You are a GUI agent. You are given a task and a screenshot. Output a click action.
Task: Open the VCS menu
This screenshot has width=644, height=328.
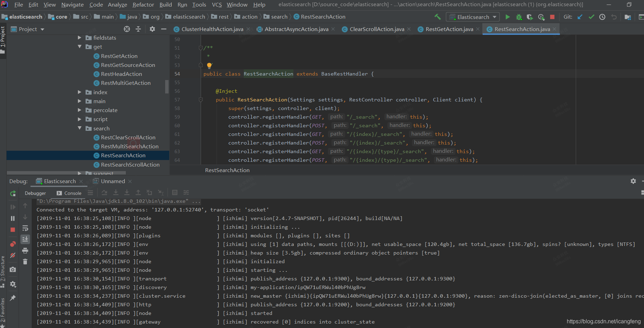point(217,4)
